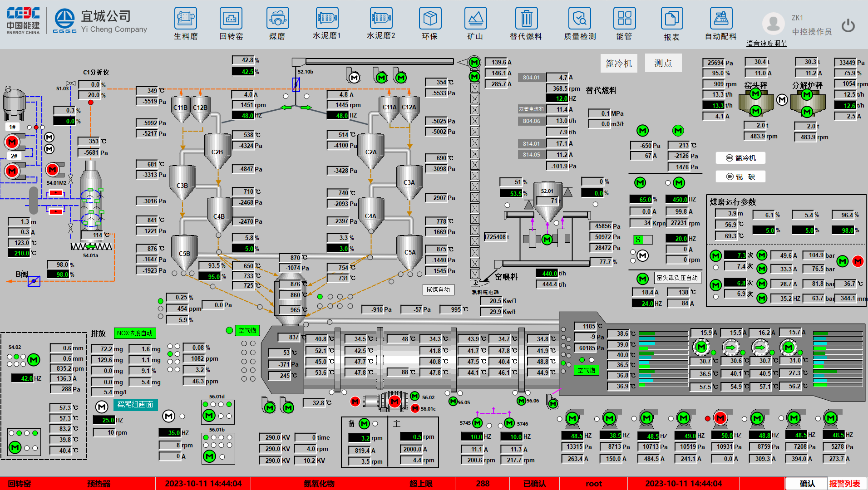The height and width of the screenshot is (490, 868).
Task: Open the 矿山 mine page
Action: (475, 24)
